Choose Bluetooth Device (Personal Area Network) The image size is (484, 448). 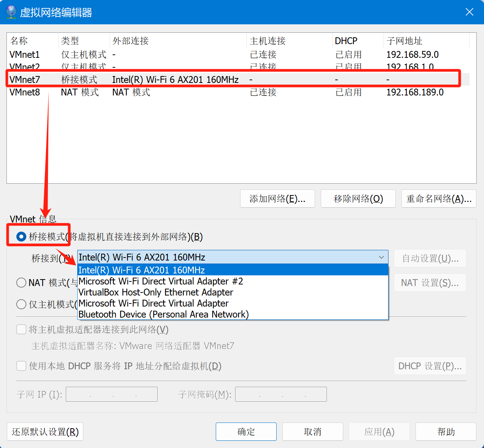[233, 314]
